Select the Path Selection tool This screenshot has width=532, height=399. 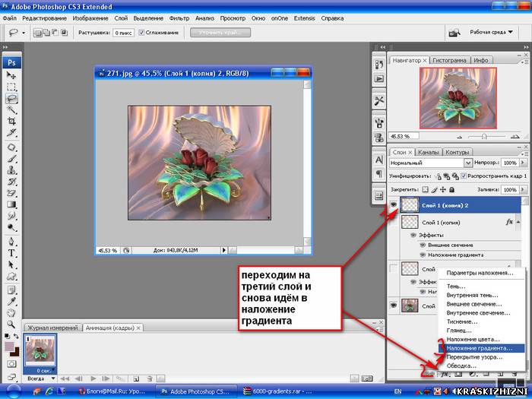point(11,265)
